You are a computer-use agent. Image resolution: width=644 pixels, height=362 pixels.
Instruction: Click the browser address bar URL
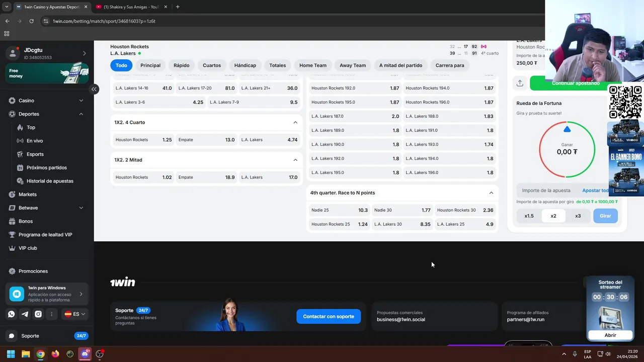click(104, 21)
